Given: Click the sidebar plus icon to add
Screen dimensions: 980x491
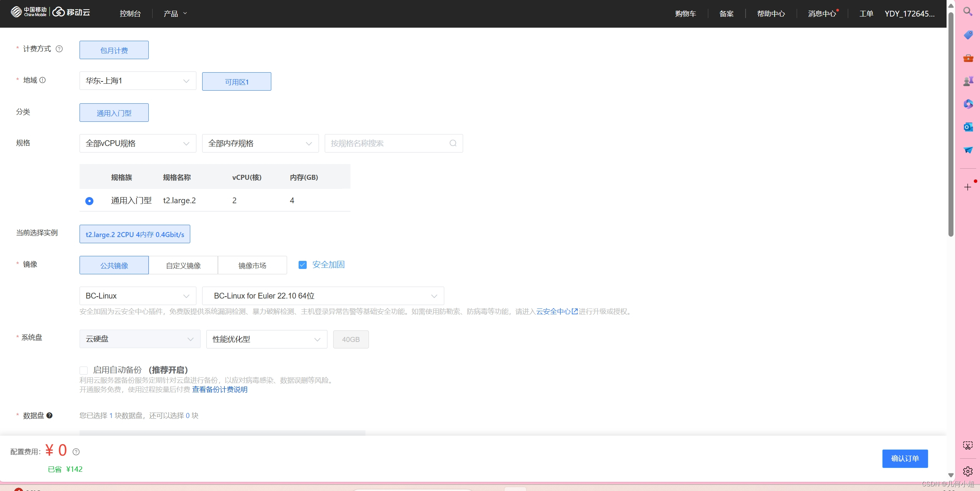Looking at the screenshot, I should [968, 187].
